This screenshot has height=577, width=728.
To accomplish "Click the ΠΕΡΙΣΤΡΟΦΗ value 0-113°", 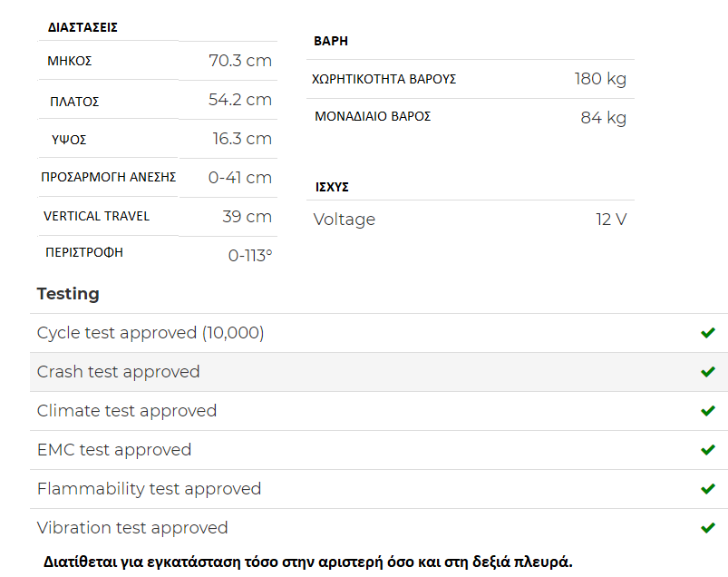I will [x=250, y=256].
